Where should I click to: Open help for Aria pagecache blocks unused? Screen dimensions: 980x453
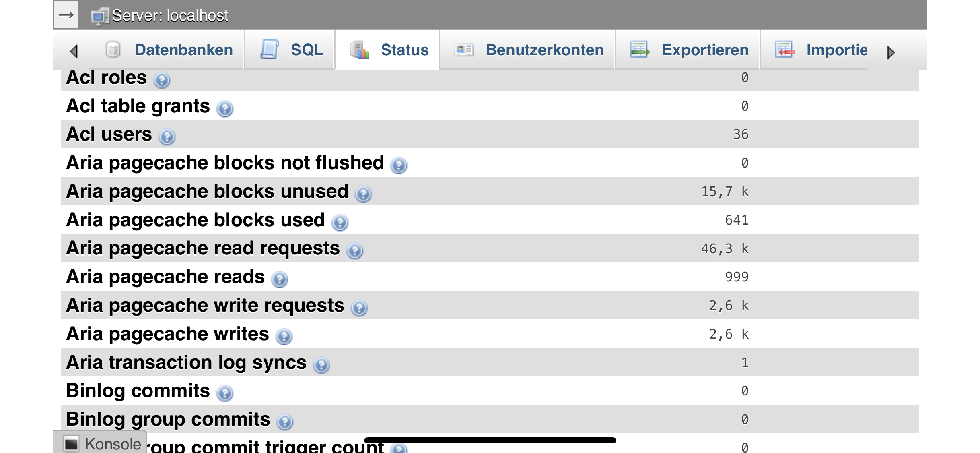point(363,194)
